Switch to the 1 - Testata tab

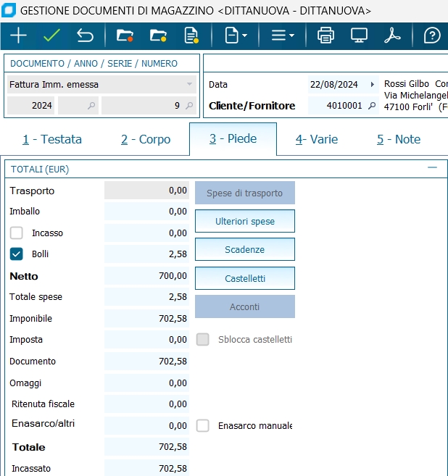tap(52, 139)
